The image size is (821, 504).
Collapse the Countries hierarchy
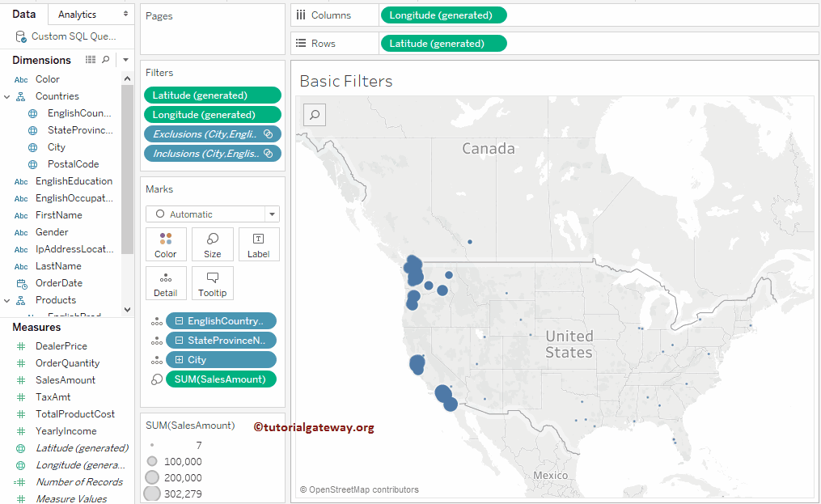(6, 96)
